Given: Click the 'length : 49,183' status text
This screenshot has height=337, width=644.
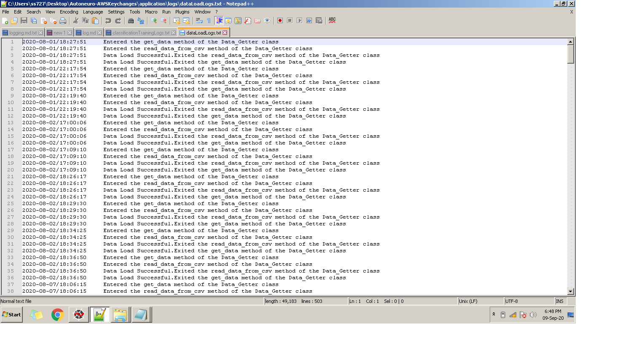Looking at the screenshot, I should pyautogui.click(x=282, y=301).
